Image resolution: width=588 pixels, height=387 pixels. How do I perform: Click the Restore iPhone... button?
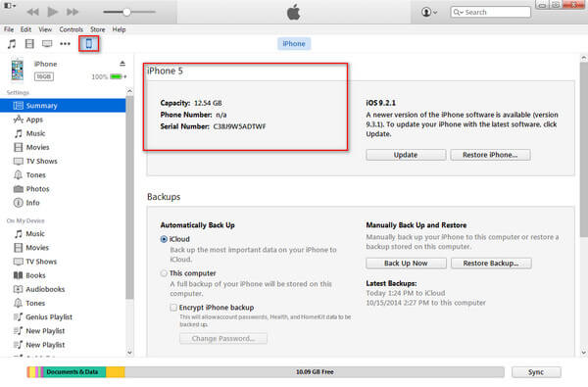pos(490,155)
